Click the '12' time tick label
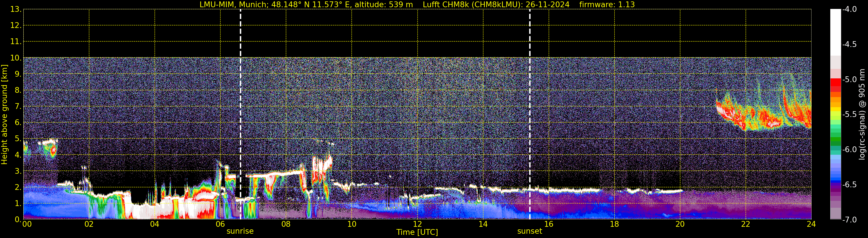This screenshot has height=238, width=868. coord(417,224)
